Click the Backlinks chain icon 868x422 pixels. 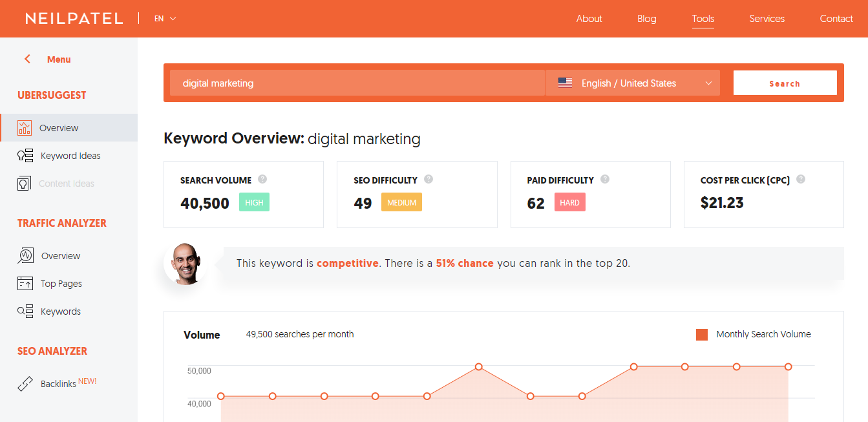[25, 384]
